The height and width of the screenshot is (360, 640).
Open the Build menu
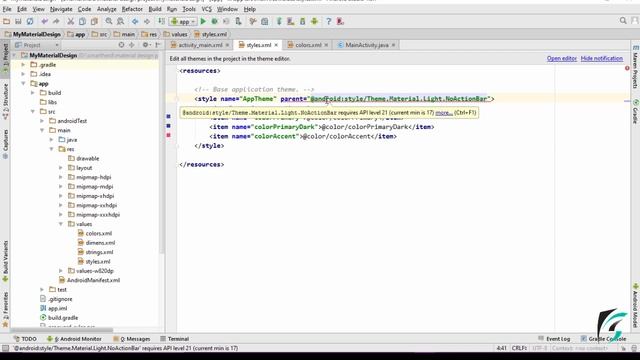[x=155, y=9]
